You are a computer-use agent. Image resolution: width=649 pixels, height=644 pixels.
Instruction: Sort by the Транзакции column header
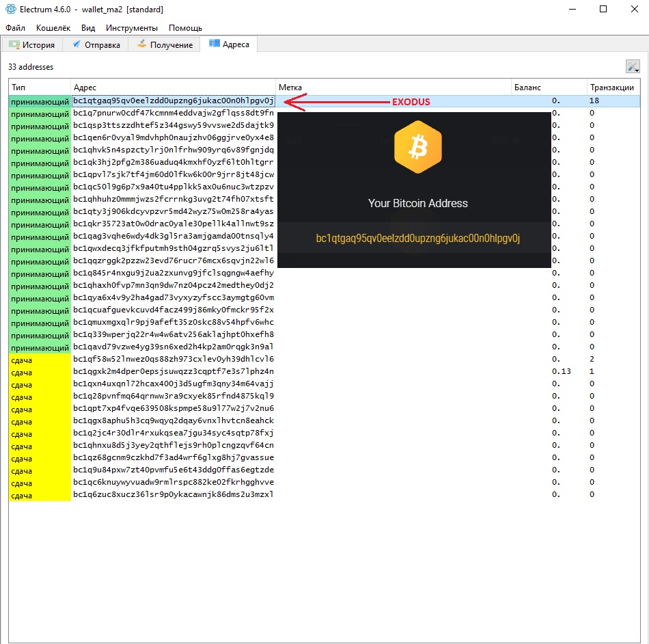point(613,88)
